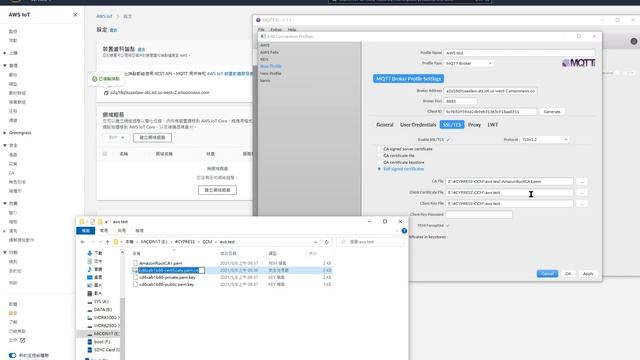Expand the Greengrass section in AWS sidebar
This screenshot has width=640, height=360.
5,133
